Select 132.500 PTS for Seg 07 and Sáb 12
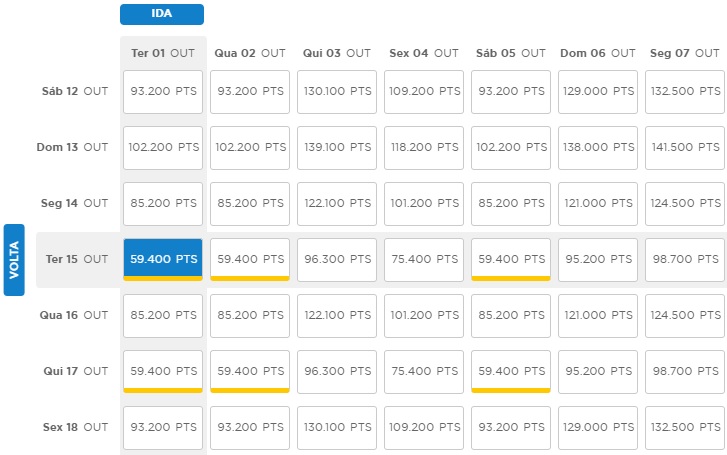 tap(685, 91)
